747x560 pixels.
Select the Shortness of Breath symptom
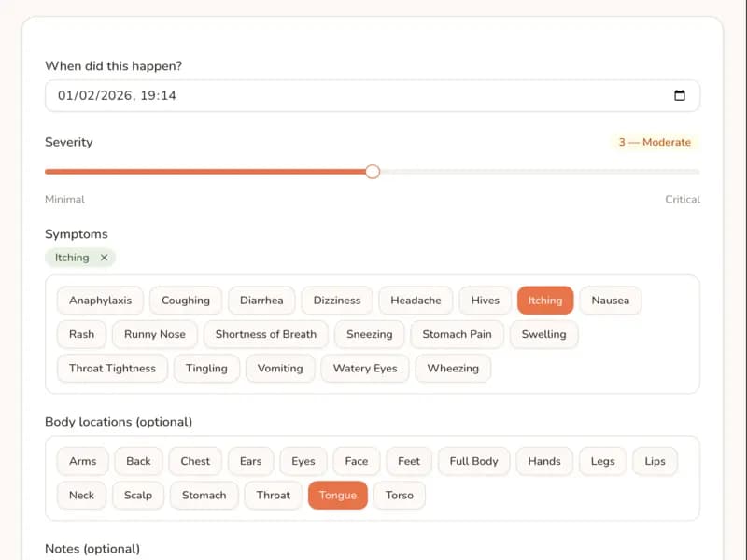[265, 334]
